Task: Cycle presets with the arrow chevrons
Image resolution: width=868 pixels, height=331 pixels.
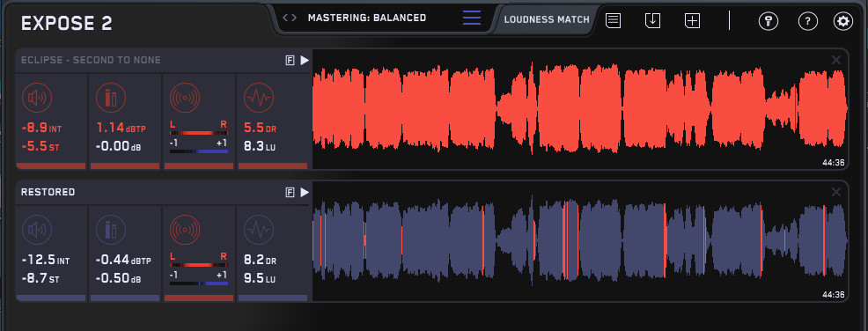Action: (x=290, y=18)
